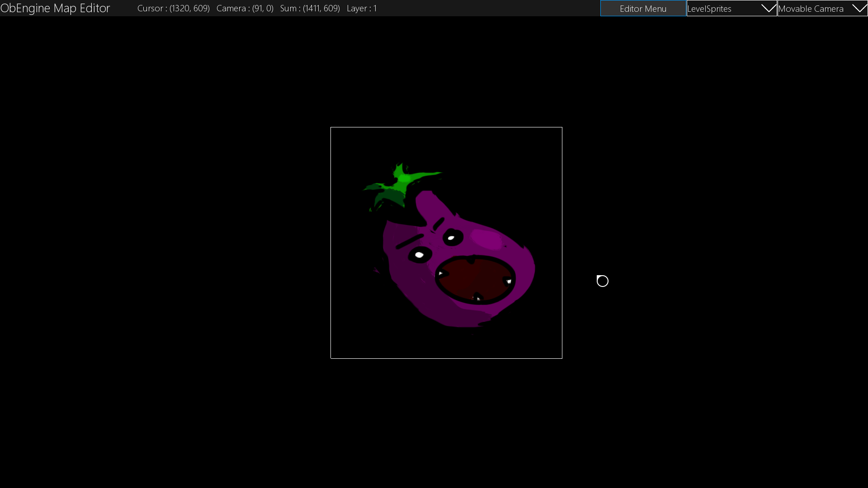Click the Camera position readout
This screenshot has height=488, width=868.
(245, 8)
